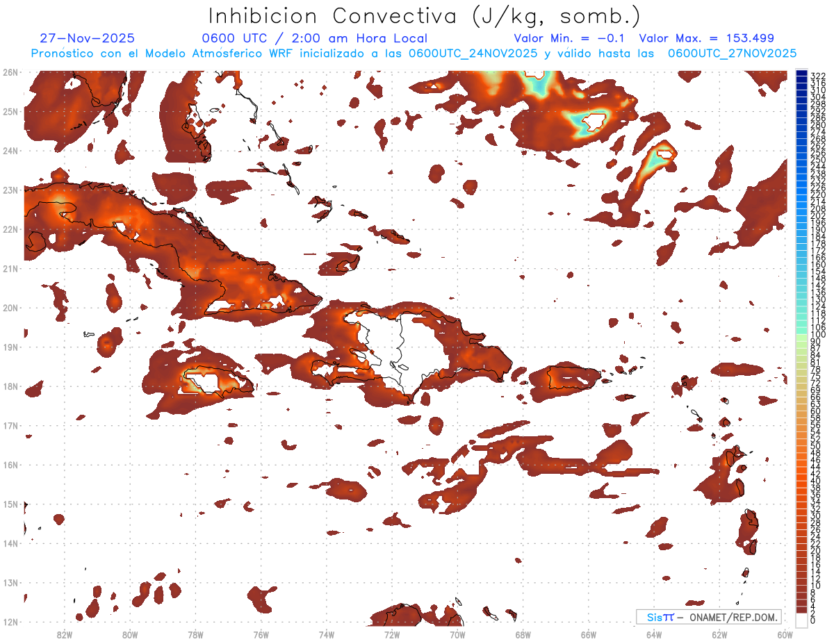The image size is (834, 644).
Task: Click the '66W' longitude label
Action: tap(589, 634)
